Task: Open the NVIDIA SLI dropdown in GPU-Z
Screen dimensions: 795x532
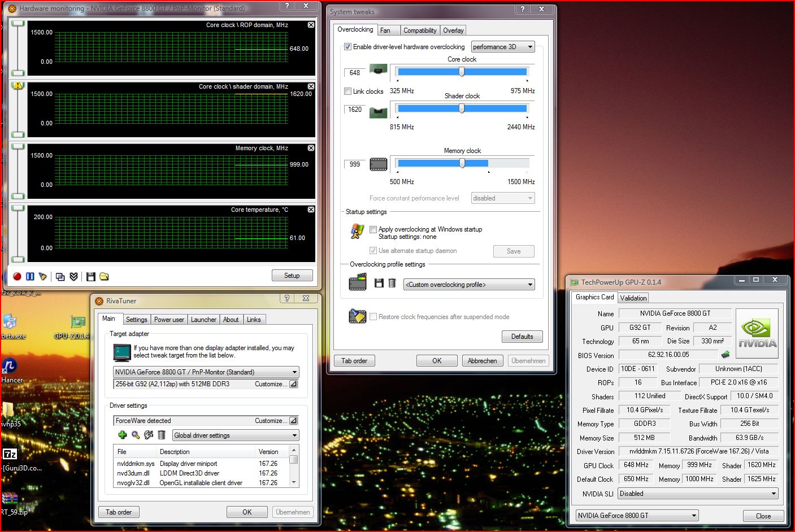Action: [698, 494]
